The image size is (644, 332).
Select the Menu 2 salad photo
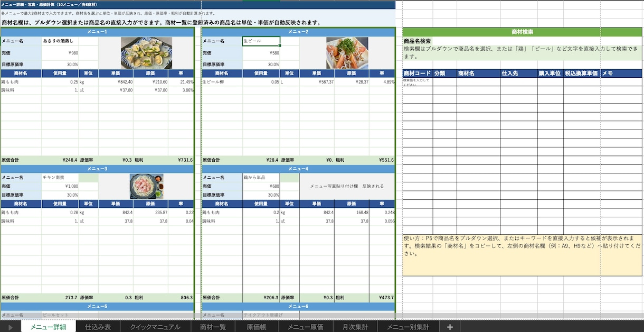[x=347, y=53]
